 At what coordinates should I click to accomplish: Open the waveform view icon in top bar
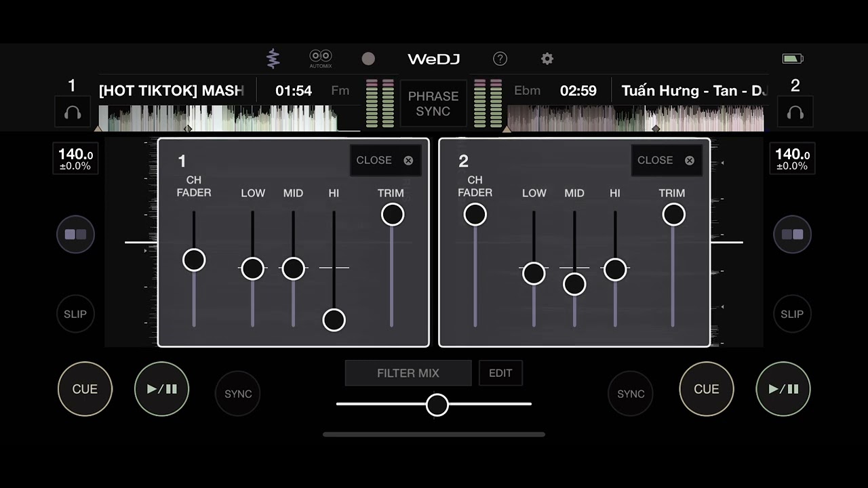[273, 58]
